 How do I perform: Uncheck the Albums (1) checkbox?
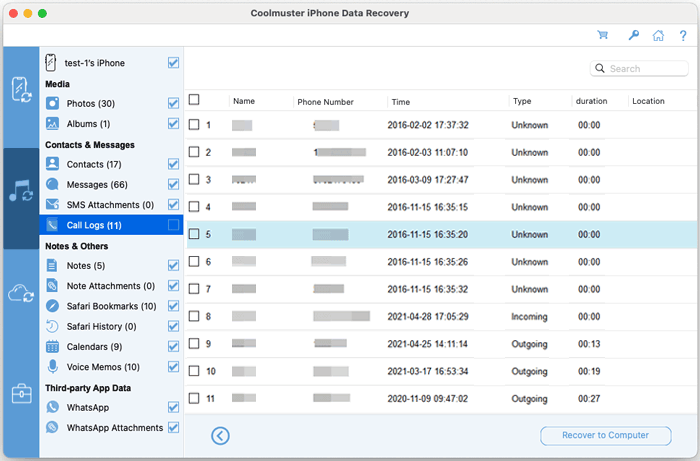pyautogui.click(x=173, y=124)
